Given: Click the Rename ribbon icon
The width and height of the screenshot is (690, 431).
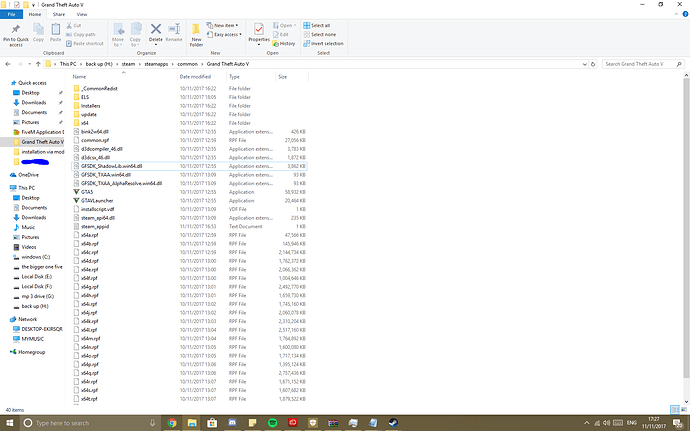Looking at the screenshot, I should [x=174, y=29].
